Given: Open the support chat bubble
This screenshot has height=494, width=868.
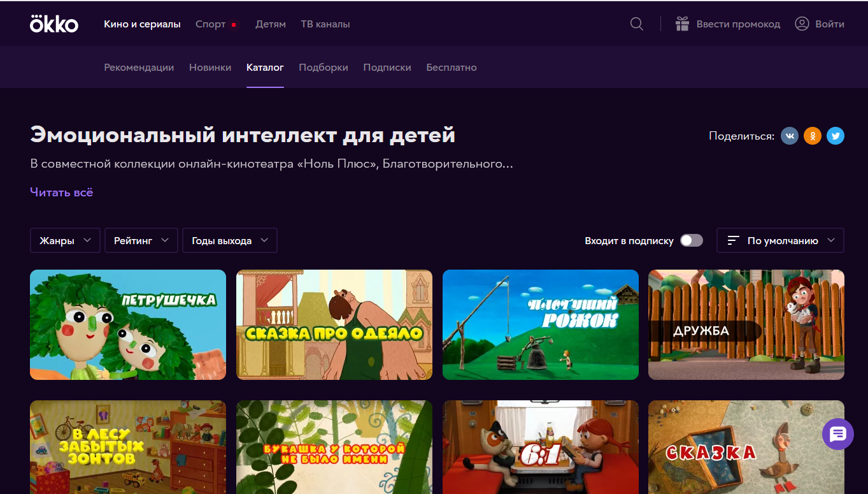Looking at the screenshot, I should pyautogui.click(x=838, y=435).
